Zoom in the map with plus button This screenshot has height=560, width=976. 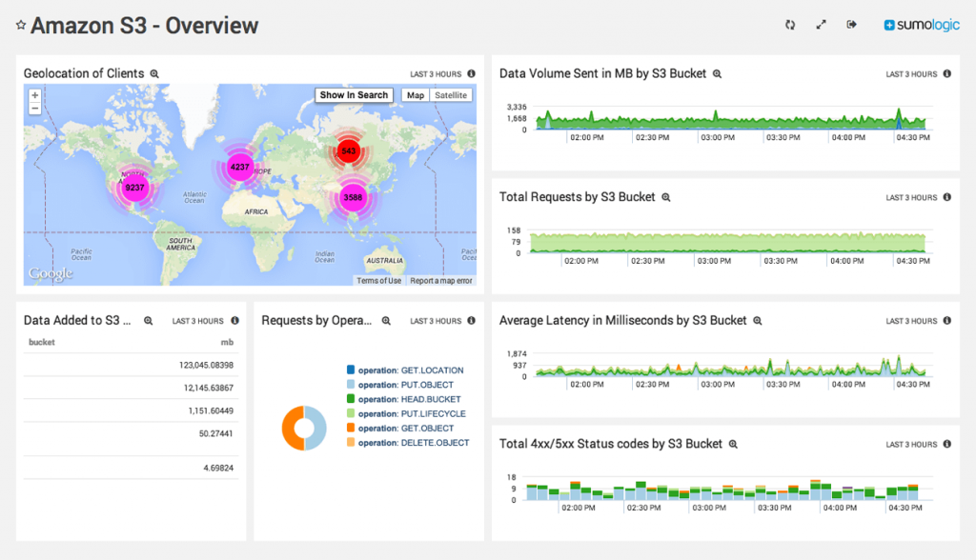point(35,95)
